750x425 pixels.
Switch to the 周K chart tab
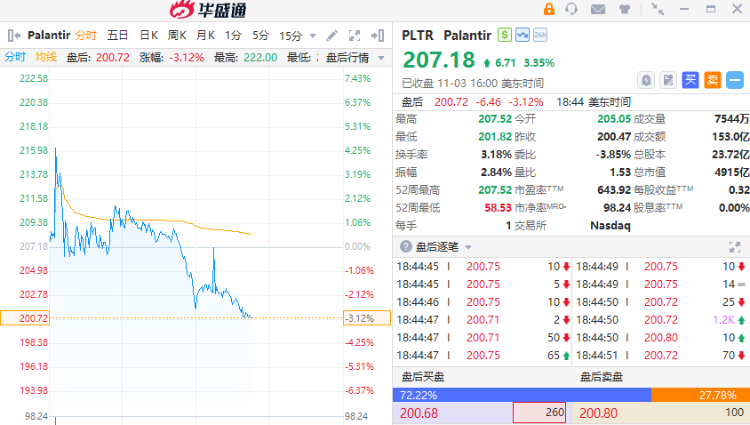[177, 35]
